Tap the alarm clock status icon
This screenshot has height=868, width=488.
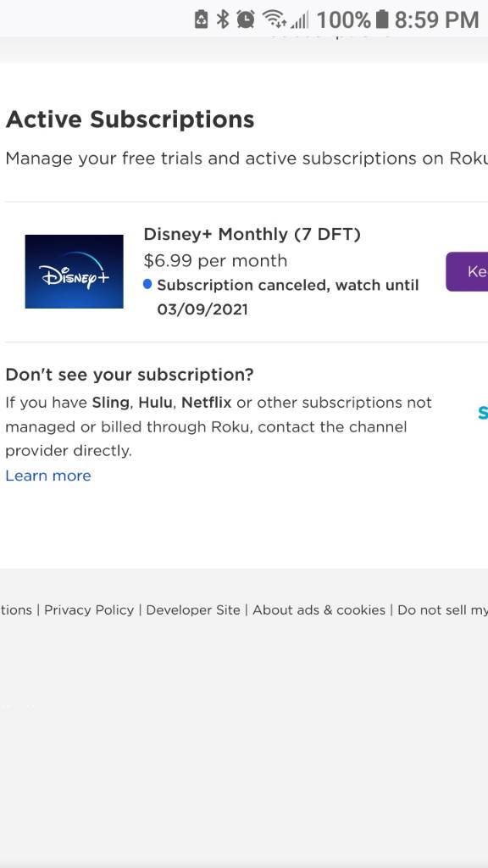coord(245,19)
